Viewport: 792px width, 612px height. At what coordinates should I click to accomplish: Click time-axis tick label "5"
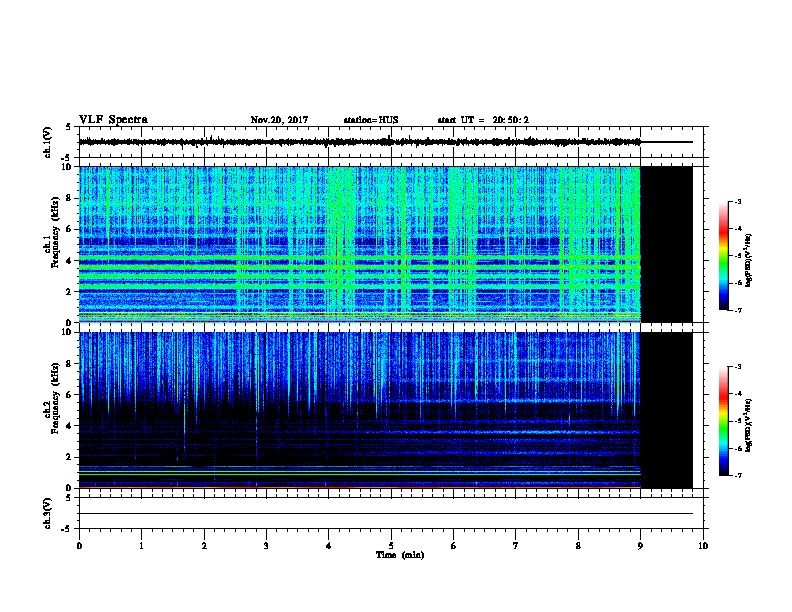click(391, 545)
